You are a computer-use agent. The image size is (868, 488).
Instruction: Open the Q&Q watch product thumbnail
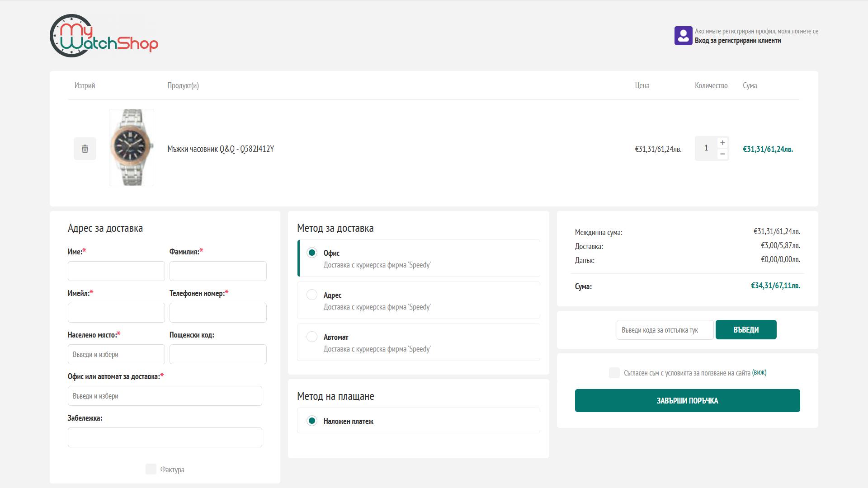click(x=132, y=147)
